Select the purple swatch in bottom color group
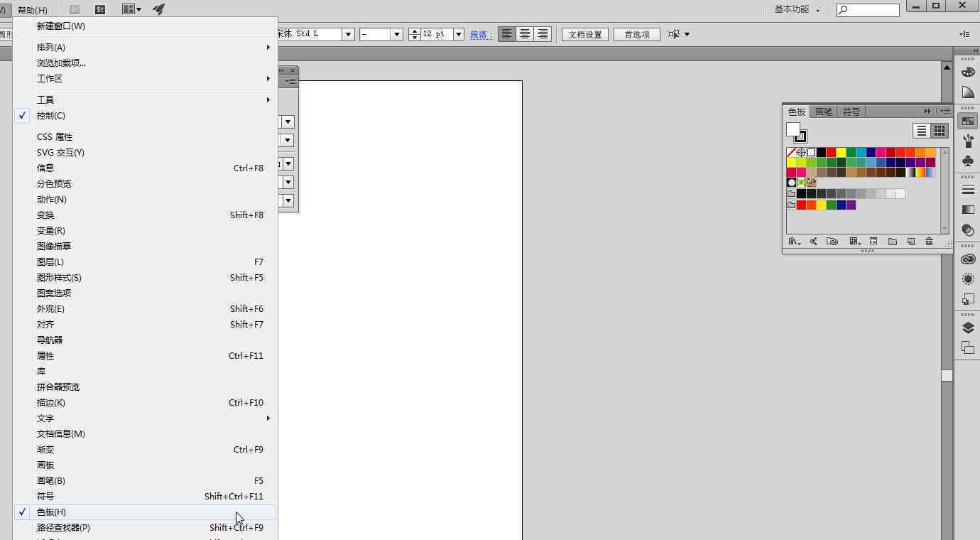 point(851,205)
